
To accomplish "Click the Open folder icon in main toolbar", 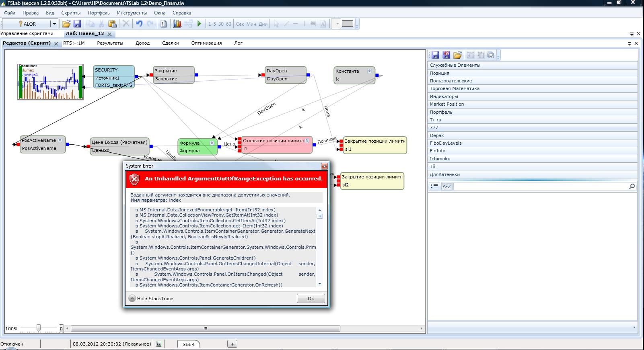I will pos(66,24).
